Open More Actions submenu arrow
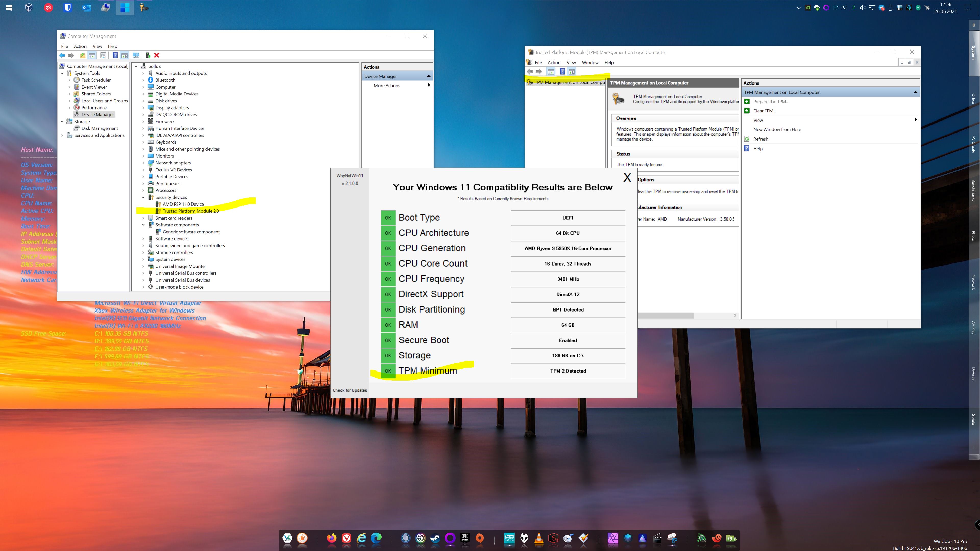Screen dimensions: 980x551 429,86
